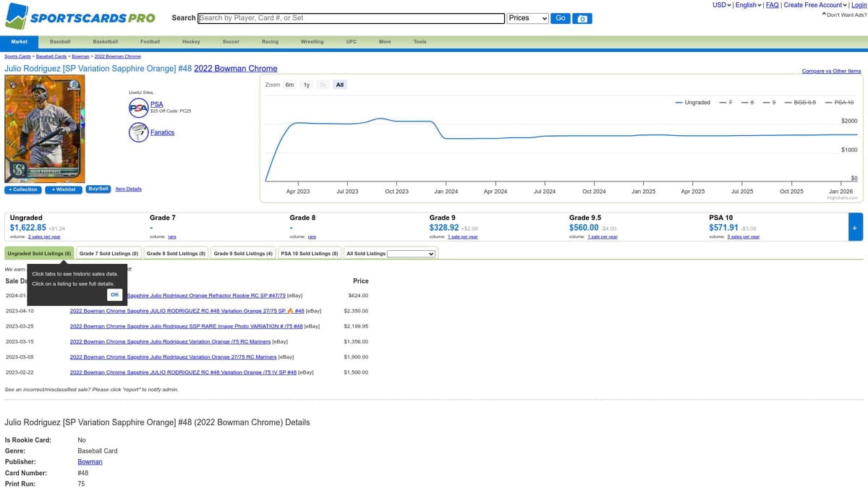Open the UFC nav menu

point(351,41)
